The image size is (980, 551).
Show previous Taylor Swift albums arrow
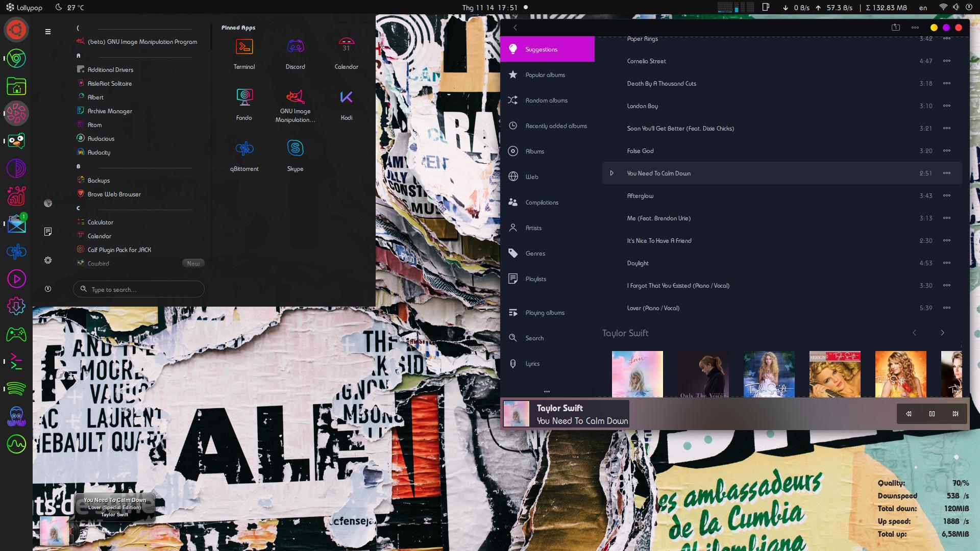point(914,333)
